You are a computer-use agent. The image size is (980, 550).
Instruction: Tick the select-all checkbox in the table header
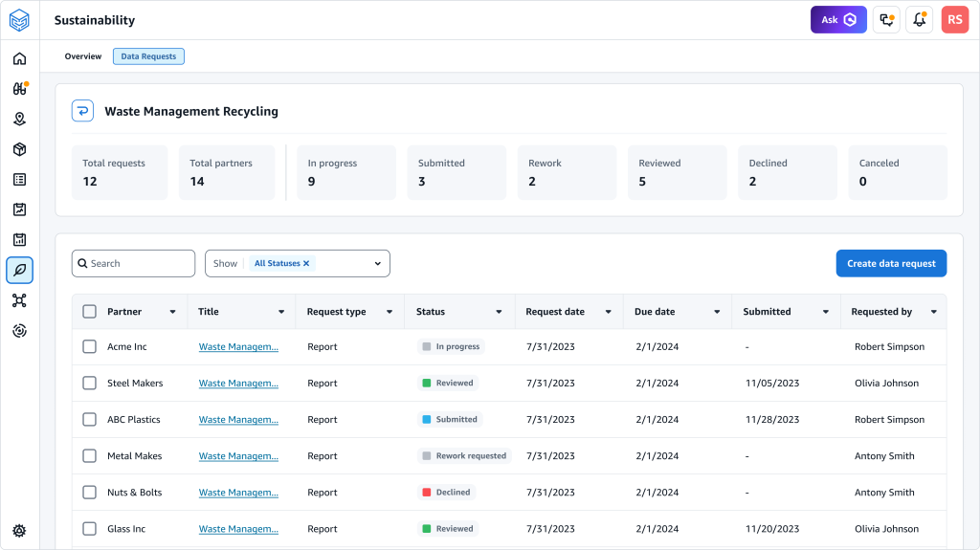pyautogui.click(x=89, y=312)
